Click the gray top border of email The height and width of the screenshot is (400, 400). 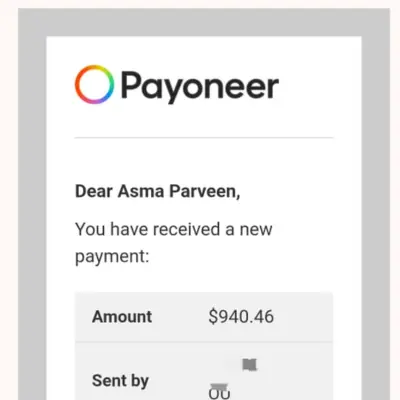click(x=204, y=22)
